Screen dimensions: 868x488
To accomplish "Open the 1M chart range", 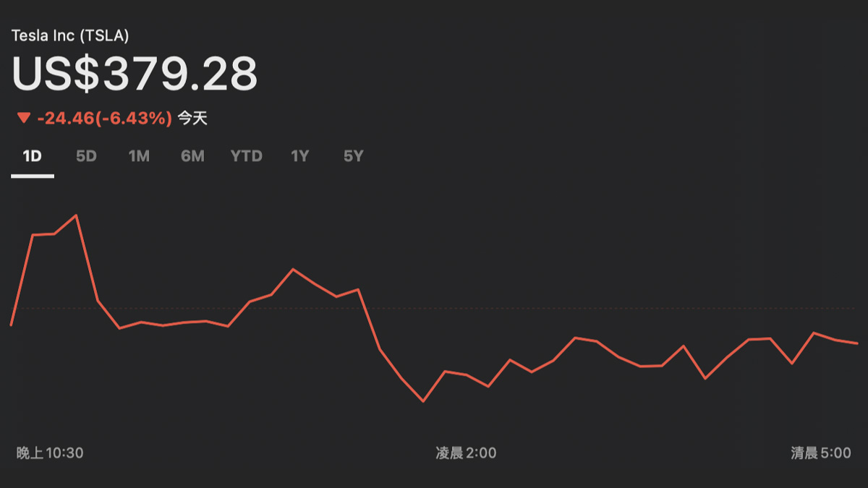I will (139, 156).
